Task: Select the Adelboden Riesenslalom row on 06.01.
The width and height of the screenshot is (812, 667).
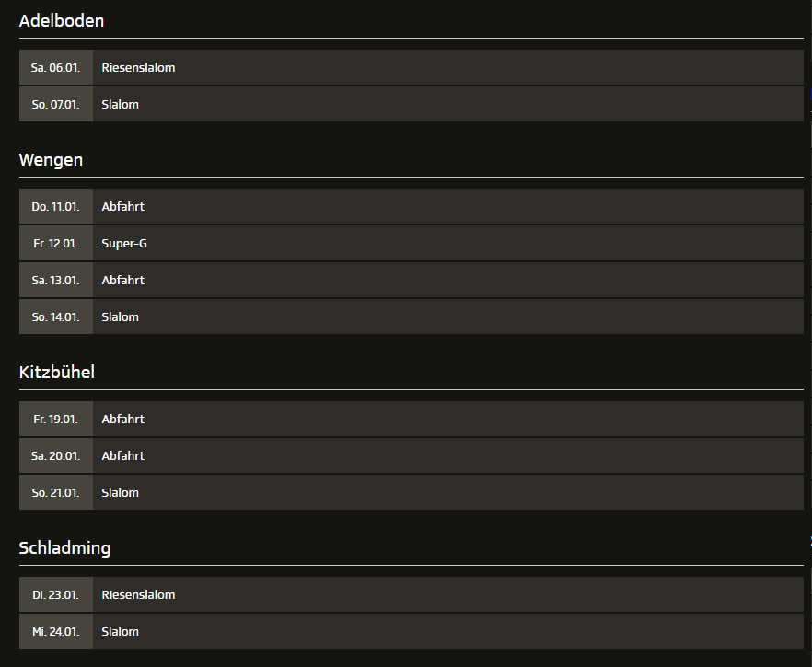Action: point(412,67)
